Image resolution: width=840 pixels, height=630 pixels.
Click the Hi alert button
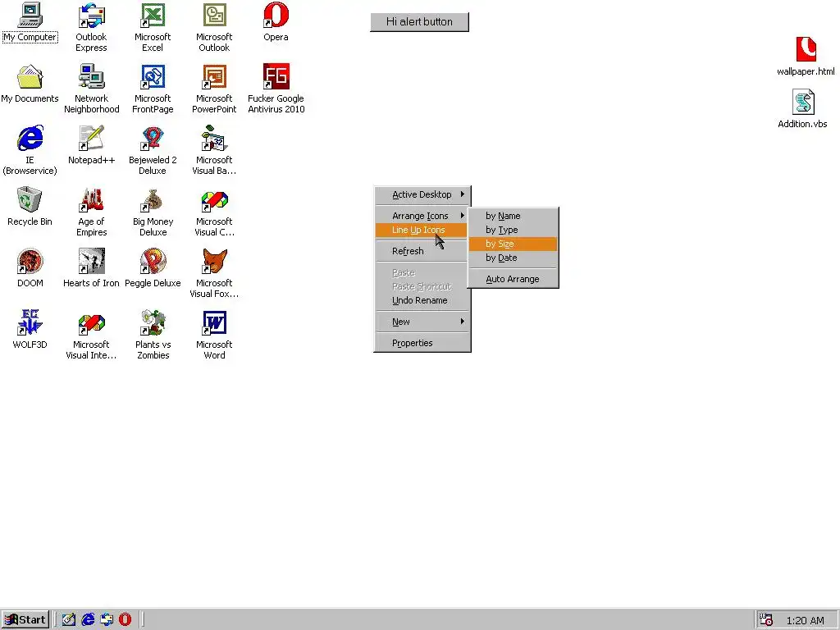tap(419, 22)
